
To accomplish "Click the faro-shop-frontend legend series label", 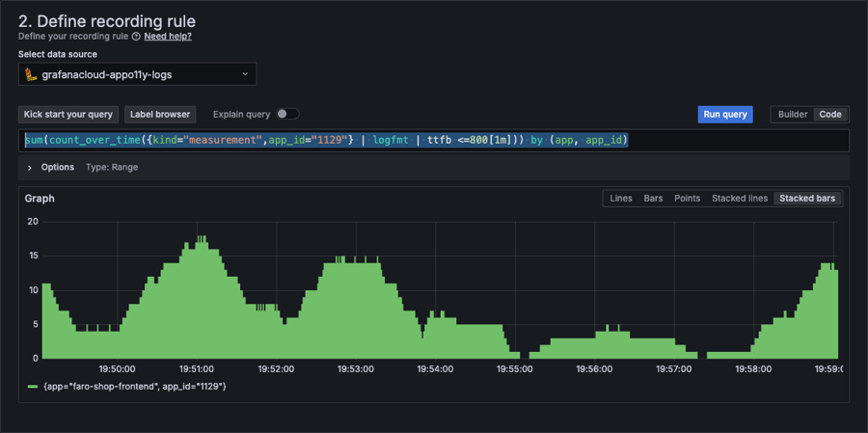I will [x=135, y=387].
